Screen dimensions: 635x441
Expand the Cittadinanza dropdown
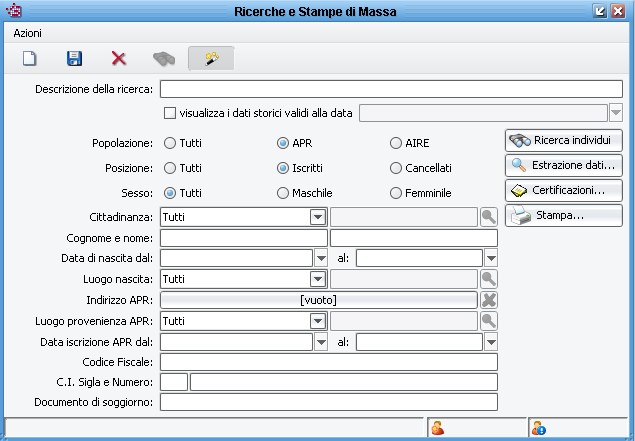318,216
